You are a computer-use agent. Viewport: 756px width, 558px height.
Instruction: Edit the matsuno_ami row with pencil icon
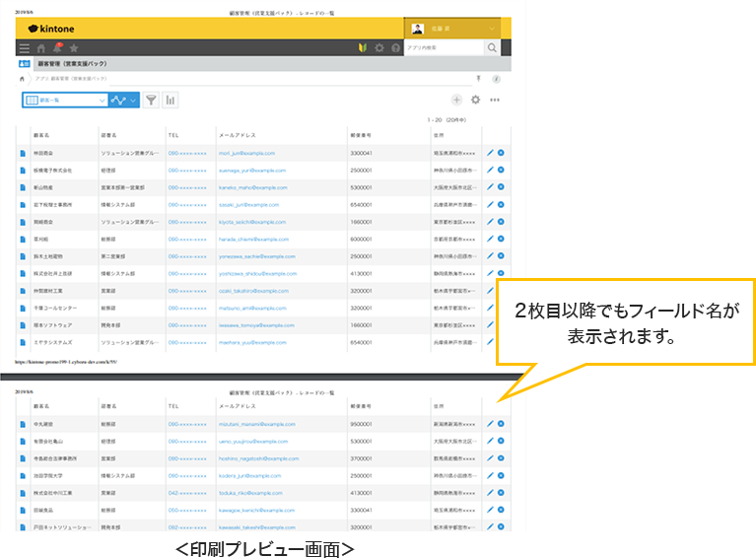click(490, 308)
